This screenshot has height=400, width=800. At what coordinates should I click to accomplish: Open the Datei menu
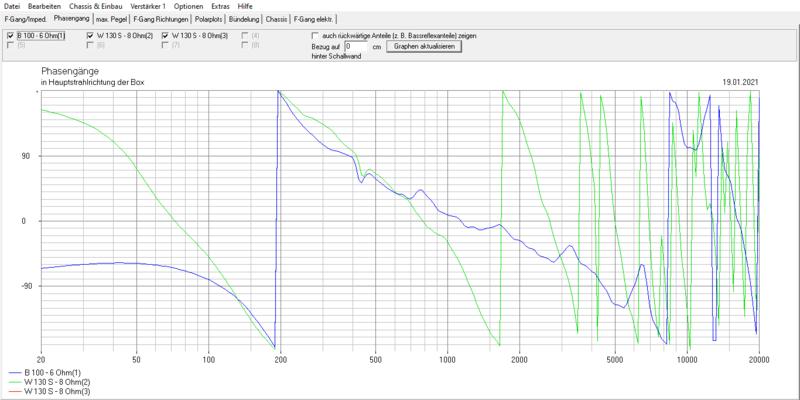pos(12,6)
